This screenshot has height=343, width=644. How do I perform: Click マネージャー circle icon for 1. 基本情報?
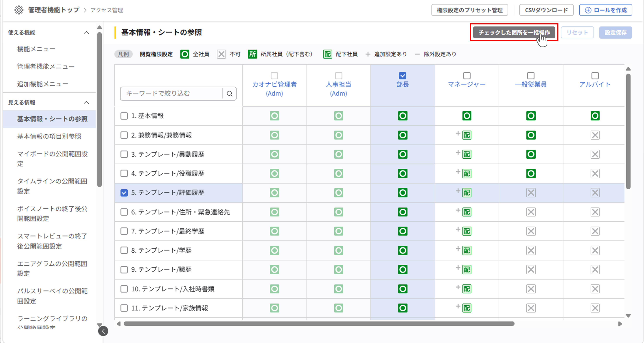[x=466, y=116]
